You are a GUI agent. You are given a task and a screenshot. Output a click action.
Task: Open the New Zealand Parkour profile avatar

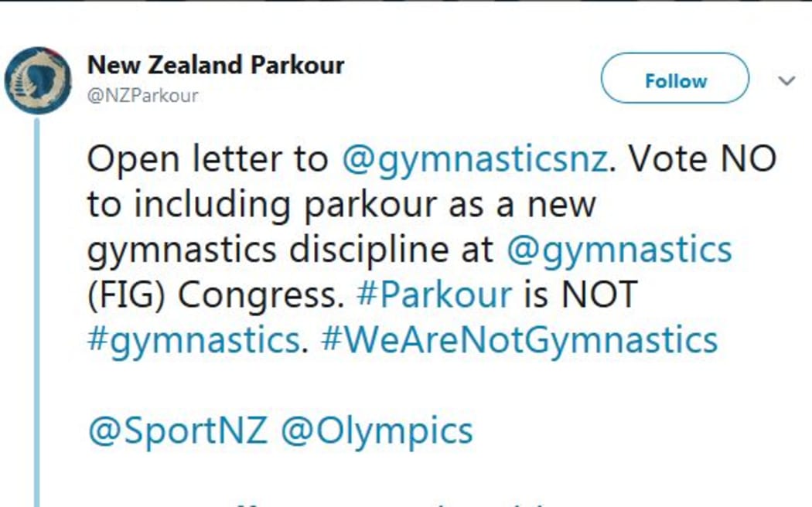[38, 80]
